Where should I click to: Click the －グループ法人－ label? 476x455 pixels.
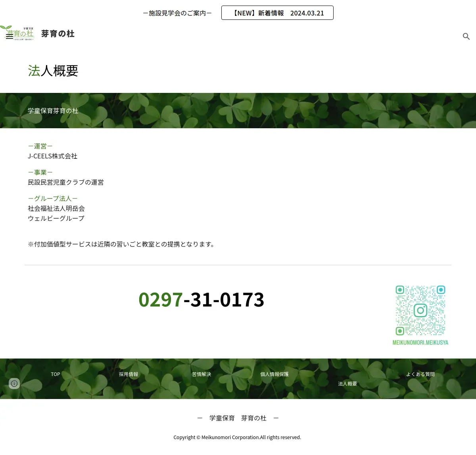point(53,199)
